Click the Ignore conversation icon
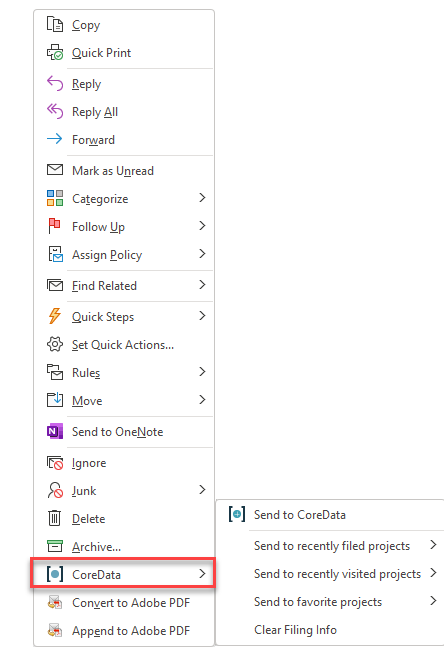This screenshot has height=659, width=444. point(55,462)
